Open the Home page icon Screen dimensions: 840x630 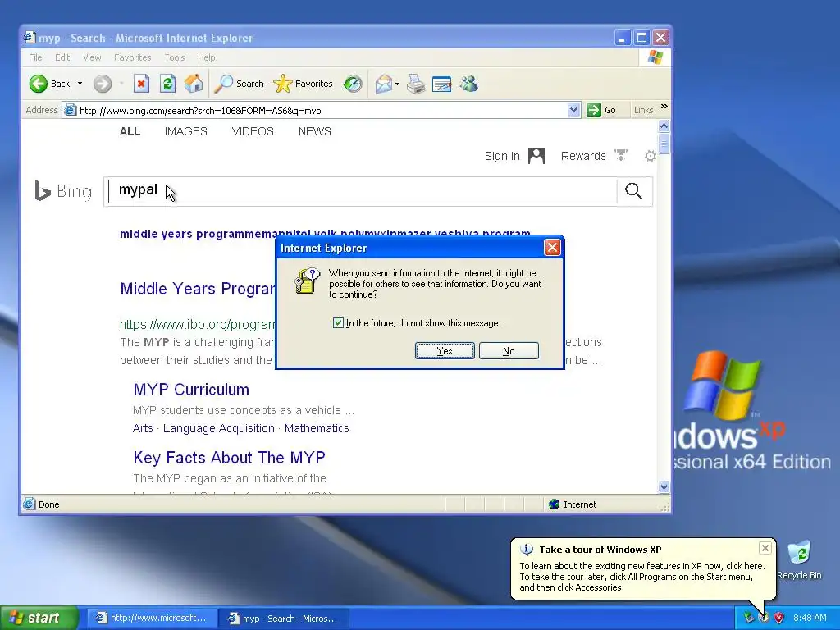click(x=194, y=84)
